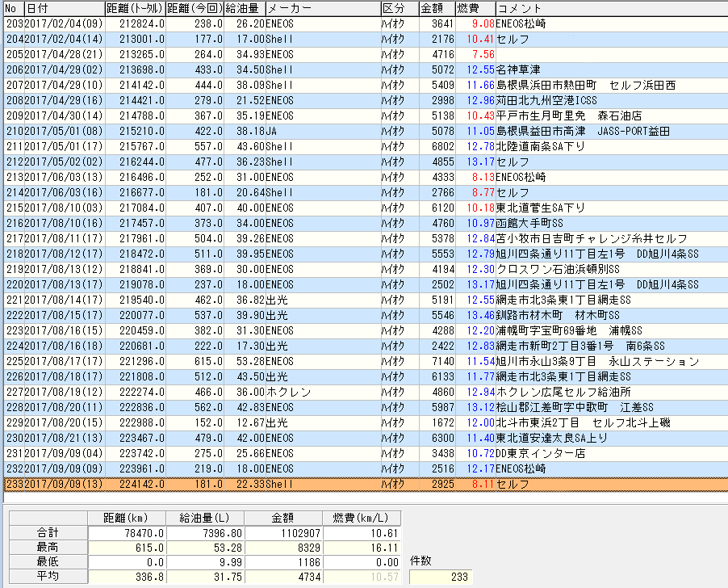This screenshot has height=588, width=728.
Task: Click amount 2422 in row 224
Action: [x=443, y=346]
